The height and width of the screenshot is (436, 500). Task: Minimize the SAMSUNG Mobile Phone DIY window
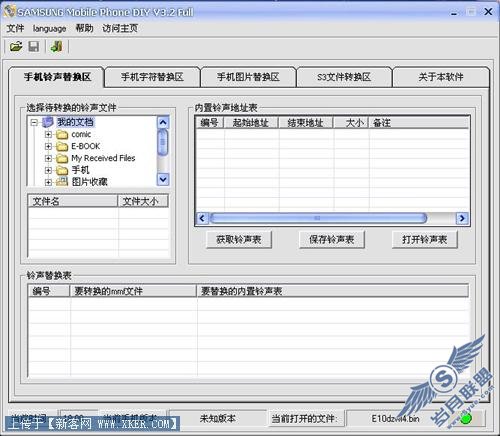click(x=454, y=12)
